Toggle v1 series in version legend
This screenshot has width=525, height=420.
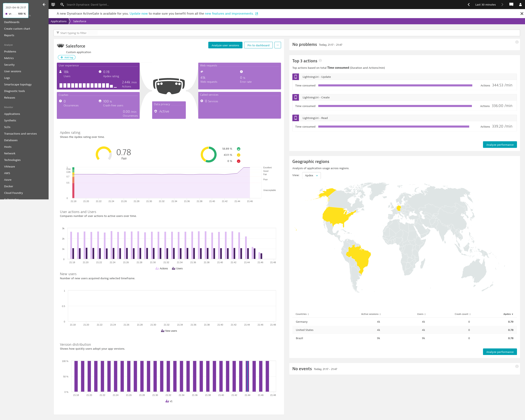pos(169,401)
